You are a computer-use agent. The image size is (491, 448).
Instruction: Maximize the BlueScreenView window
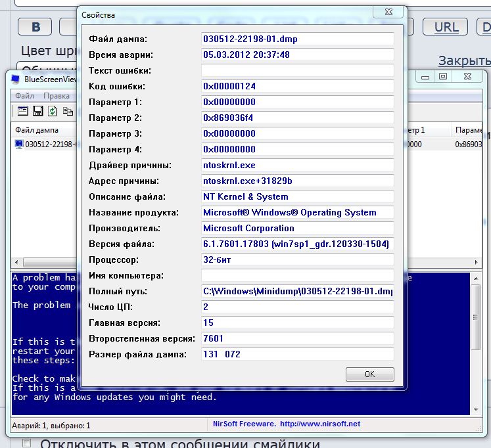(x=443, y=77)
